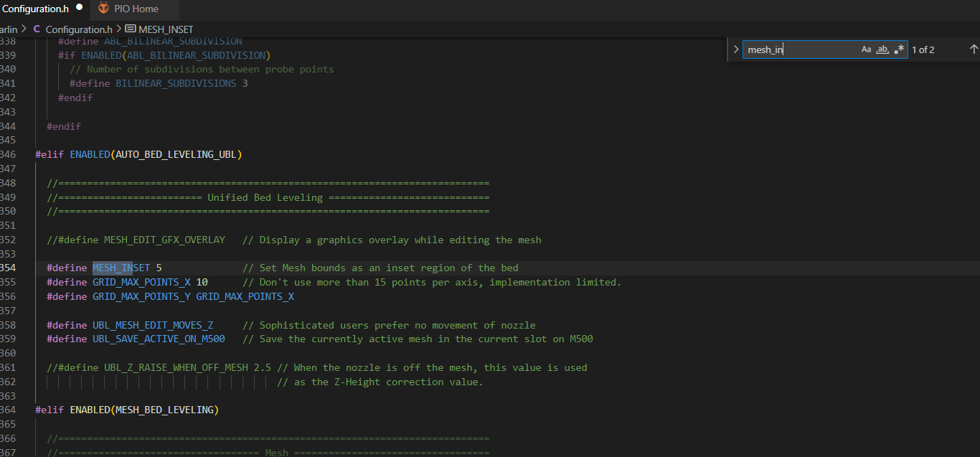Toggle Match Whole Word in find widget

coord(883,50)
